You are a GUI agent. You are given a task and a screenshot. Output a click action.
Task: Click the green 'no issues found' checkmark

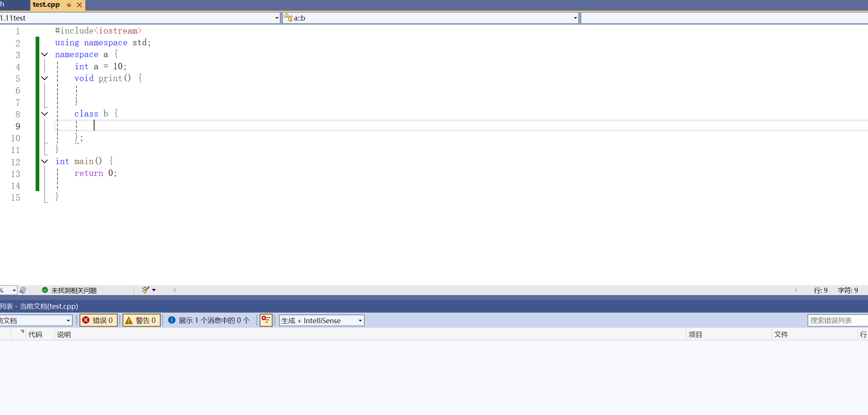(45, 290)
